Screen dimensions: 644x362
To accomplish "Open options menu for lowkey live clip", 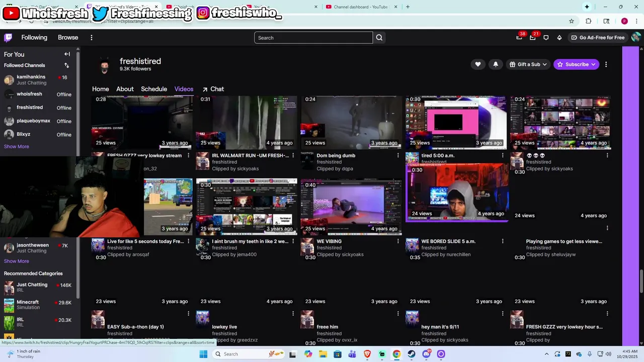I will (x=293, y=313).
